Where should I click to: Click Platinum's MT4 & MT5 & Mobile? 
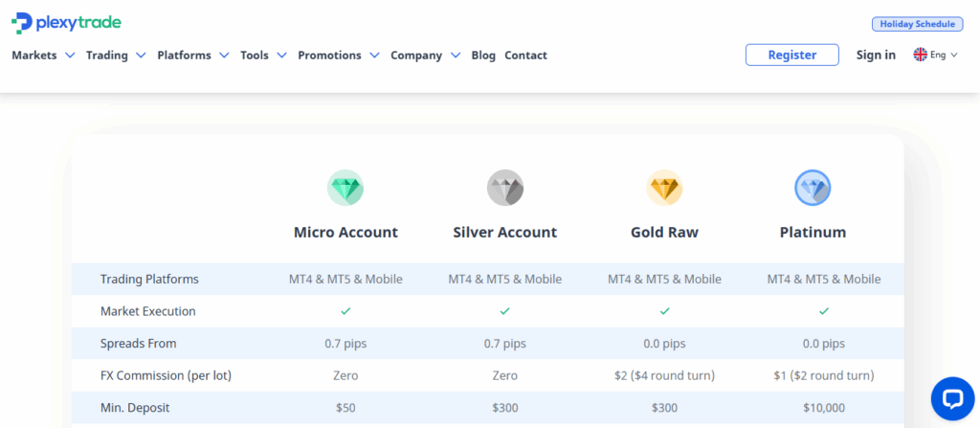824,279
